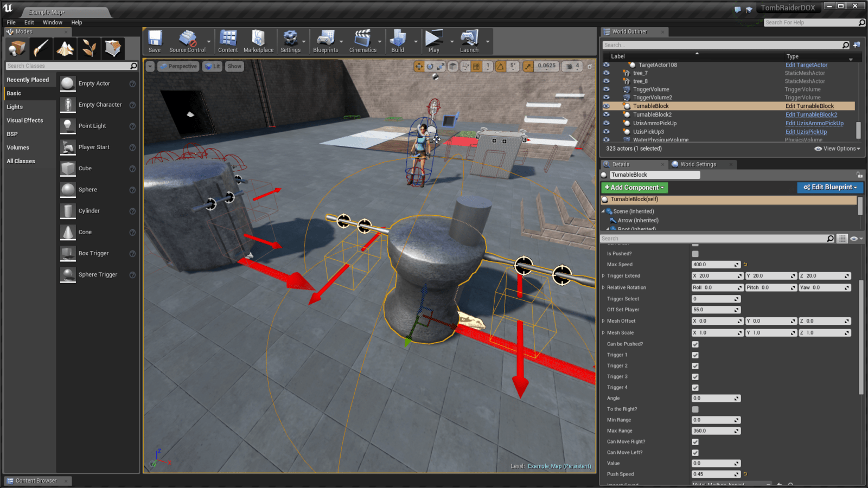This screenshot has width=868, height=488.
Task: Click the Save toolbar icon
Action: [155, 41]
